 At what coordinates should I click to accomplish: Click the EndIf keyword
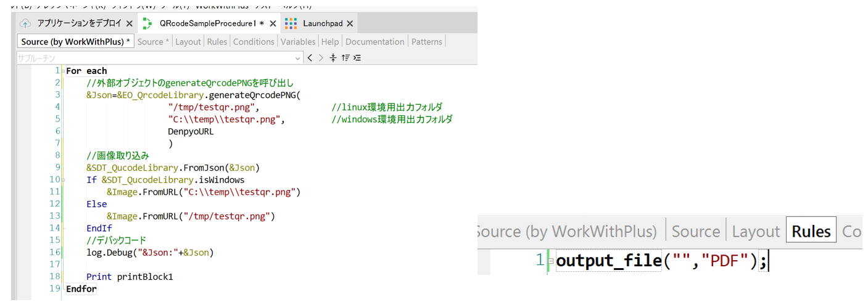[x=99, y=228]
